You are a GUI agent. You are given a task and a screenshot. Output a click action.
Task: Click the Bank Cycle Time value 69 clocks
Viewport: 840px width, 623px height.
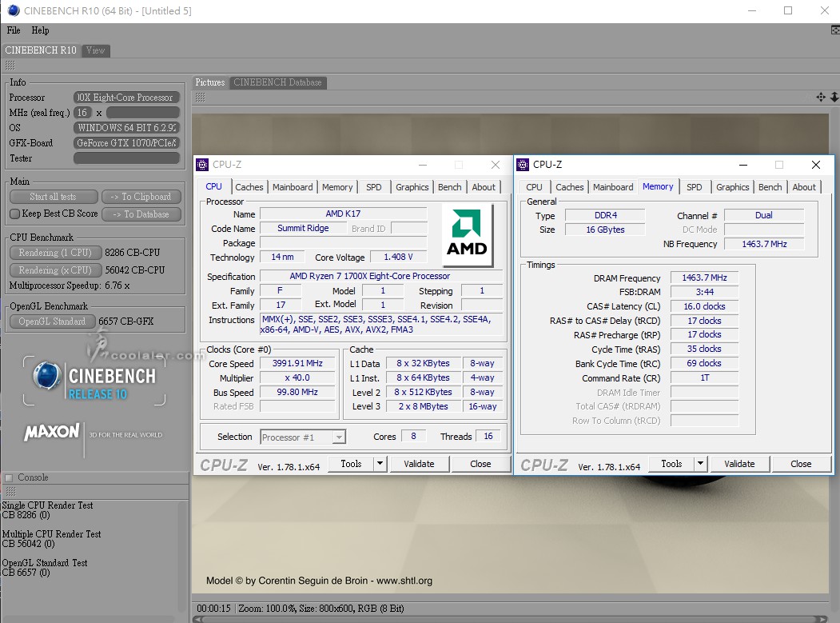point(704,364)
